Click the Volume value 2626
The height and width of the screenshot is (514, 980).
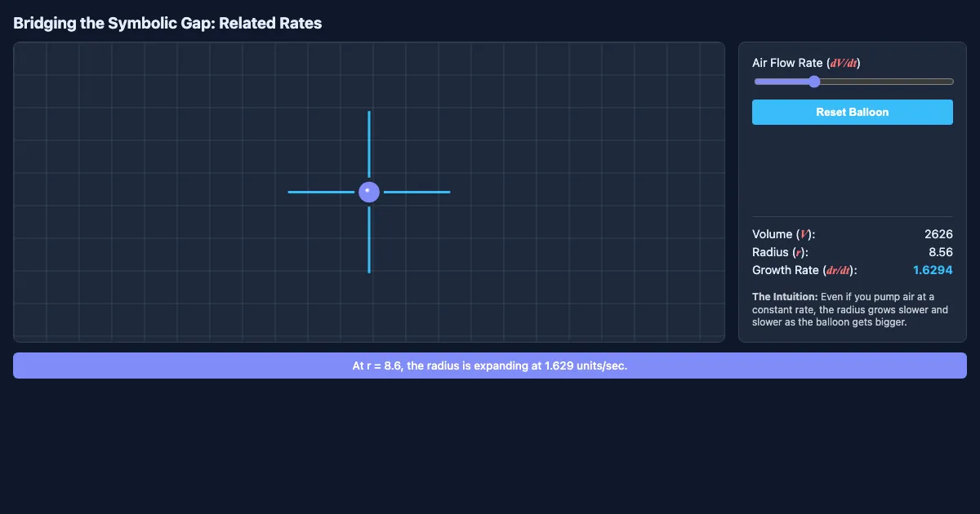point(938,234)
